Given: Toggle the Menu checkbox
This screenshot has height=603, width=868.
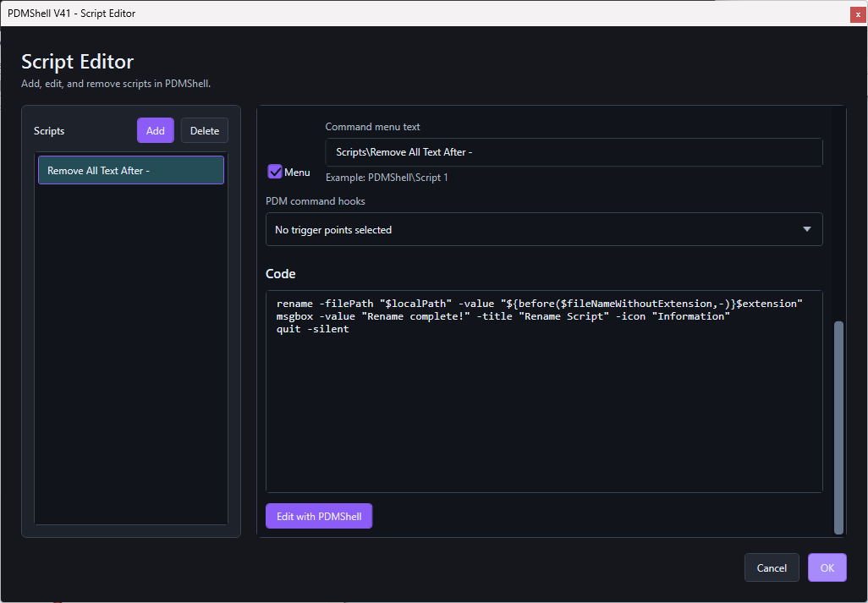Looking at the screenshot, I should 275,172.
